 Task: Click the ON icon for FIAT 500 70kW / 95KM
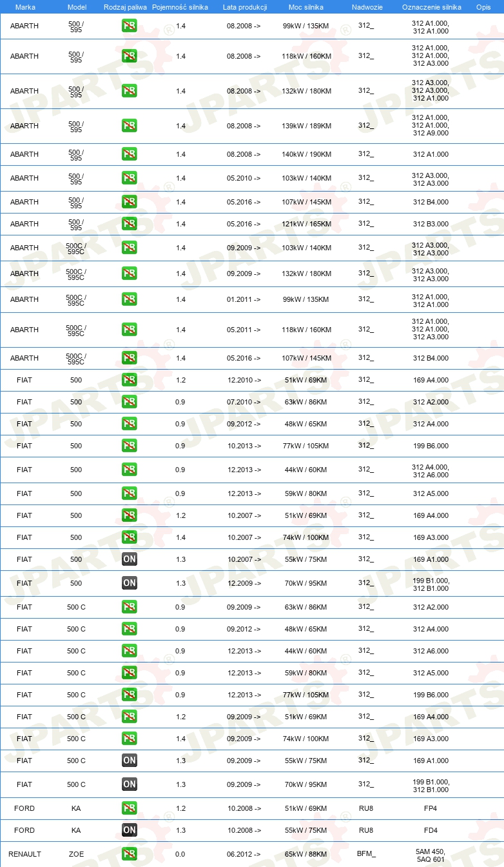(x=130, y=583)
